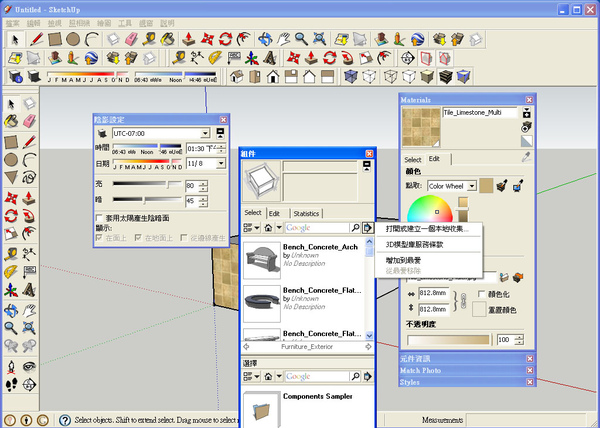600x428 pixels.
Task: Click the home button in upper components pane
Action: [x=268, y=228]
